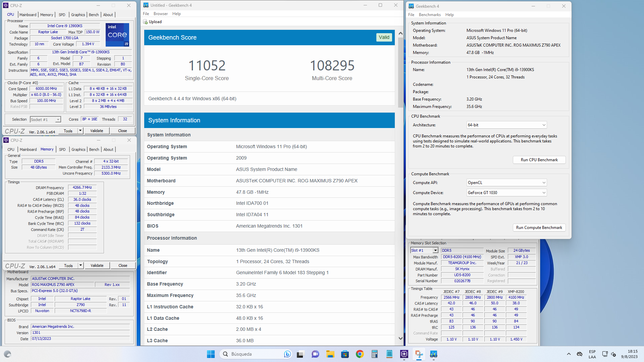
Task: Open network settings from the tray icon
Action: pyautogui.click(x=605, y=354)
